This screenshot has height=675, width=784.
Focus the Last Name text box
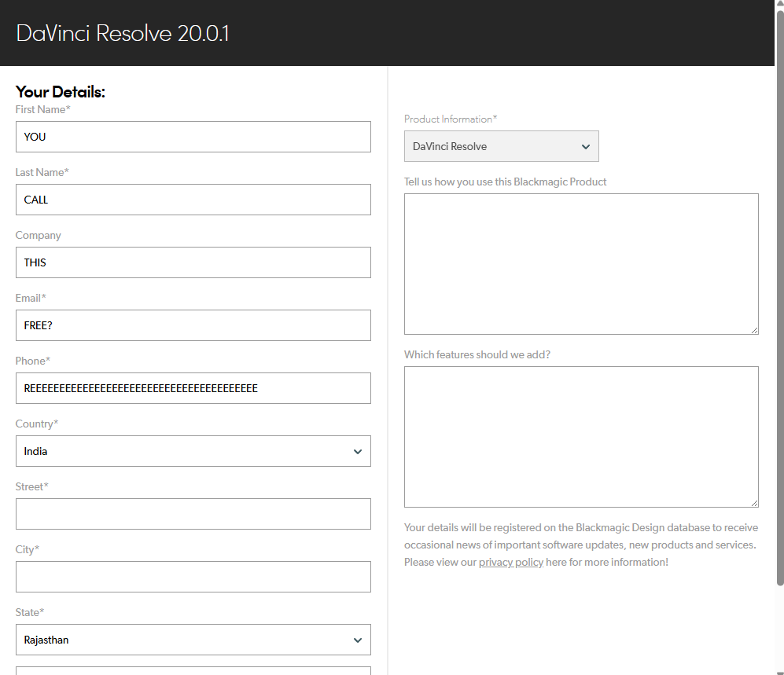point(193,200)
